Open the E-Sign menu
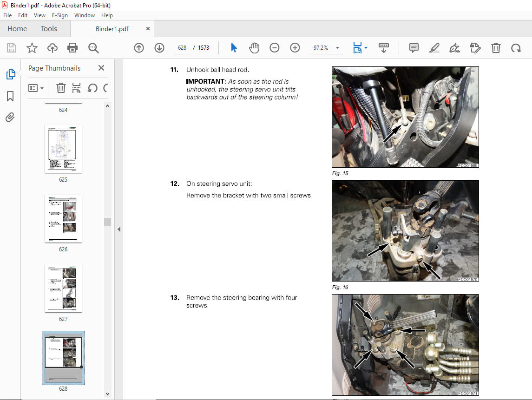Image resolution: width=532 pixels, height=400 pixels. coord(60,15)
